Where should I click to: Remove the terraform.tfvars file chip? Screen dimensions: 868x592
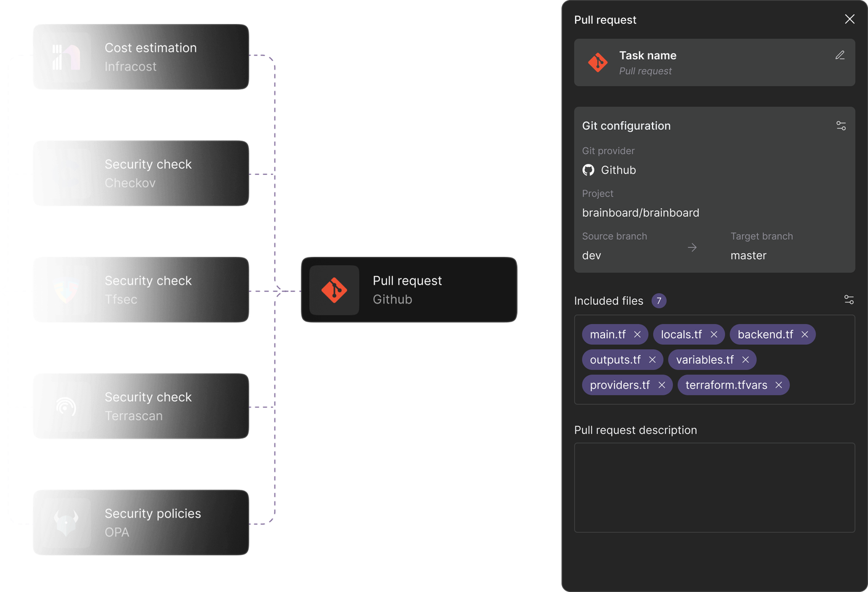click(779, 384)
